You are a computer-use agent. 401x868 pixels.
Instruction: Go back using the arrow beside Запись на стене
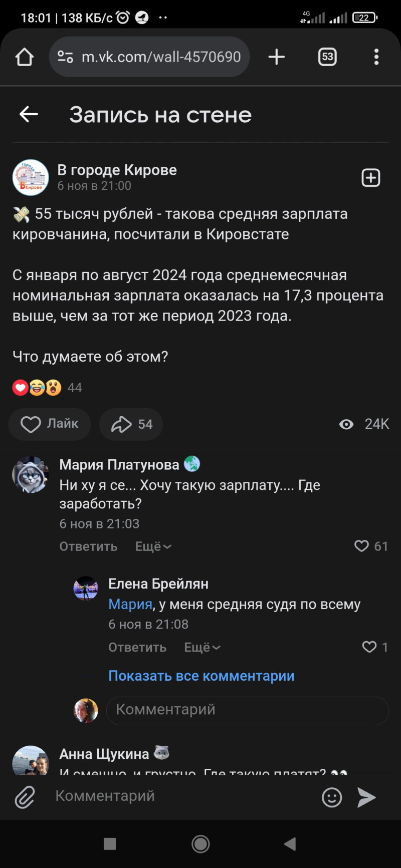(29, 115)
